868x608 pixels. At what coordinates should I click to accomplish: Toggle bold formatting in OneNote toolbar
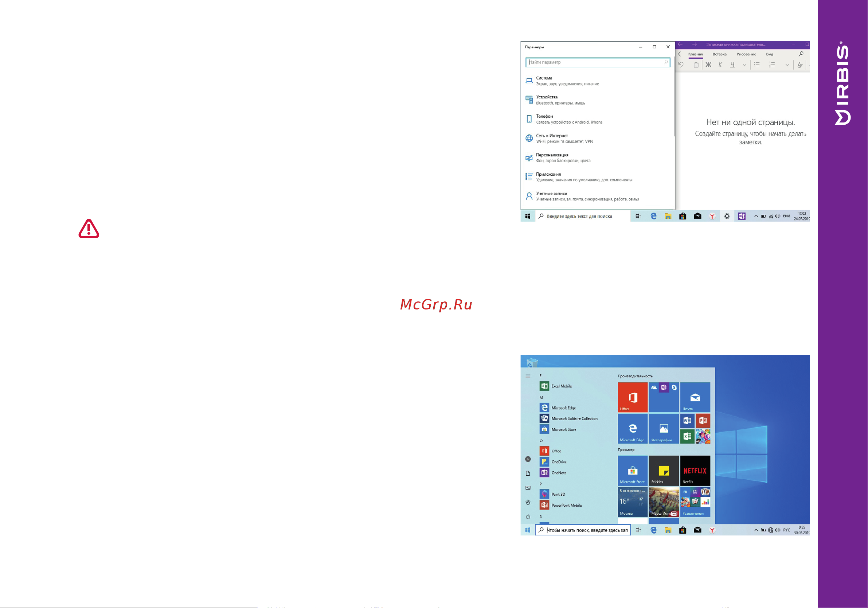point(708,65)
